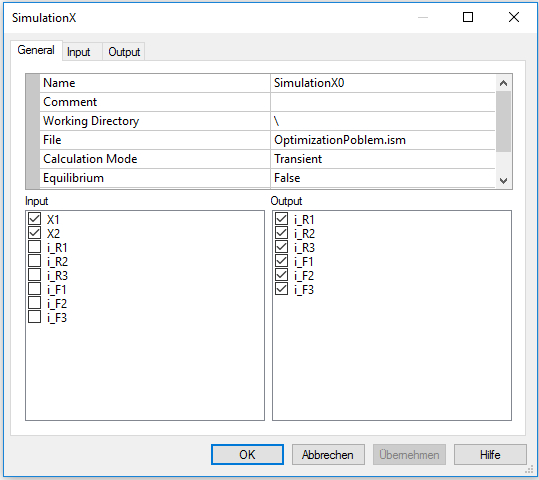Viewport: 539px width, 480px height.
Task: Open help with the Hilfe button
Action: pyautogui.click(x=490, y=455)
